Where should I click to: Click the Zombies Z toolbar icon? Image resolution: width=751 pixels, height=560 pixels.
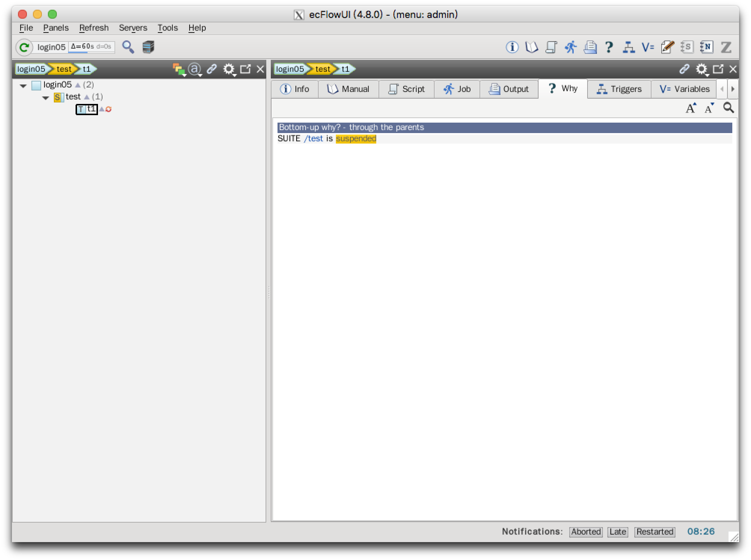[726, 47]
